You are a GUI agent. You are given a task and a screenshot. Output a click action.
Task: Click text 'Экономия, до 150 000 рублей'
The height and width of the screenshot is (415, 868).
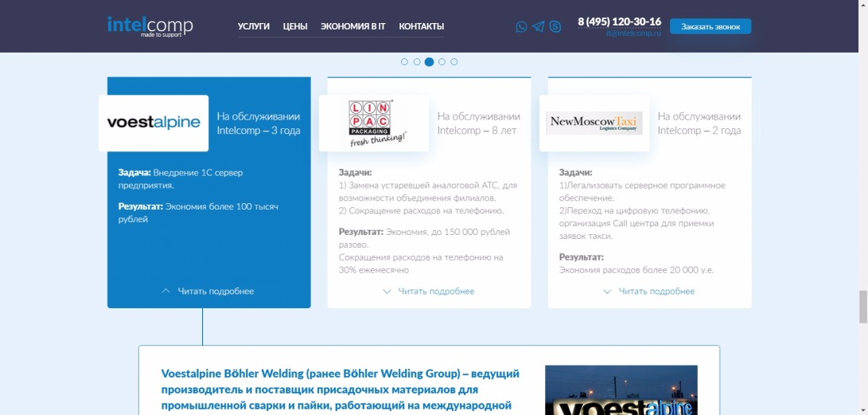[x=448, y=232]
